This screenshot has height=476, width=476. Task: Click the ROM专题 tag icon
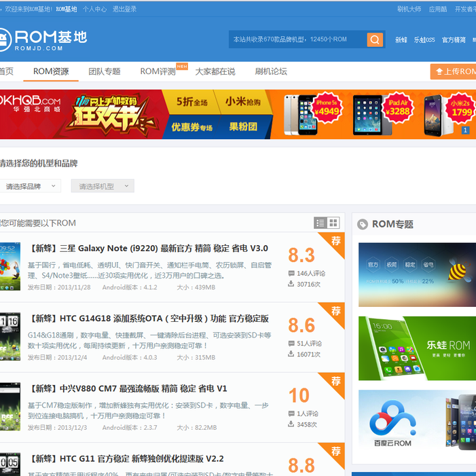click(x=363, y=224)
